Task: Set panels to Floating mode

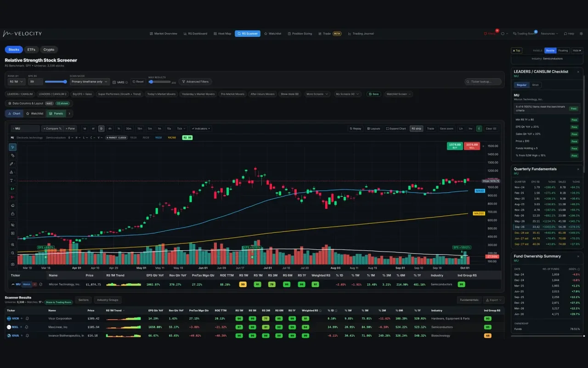Action: click(563, 51)
